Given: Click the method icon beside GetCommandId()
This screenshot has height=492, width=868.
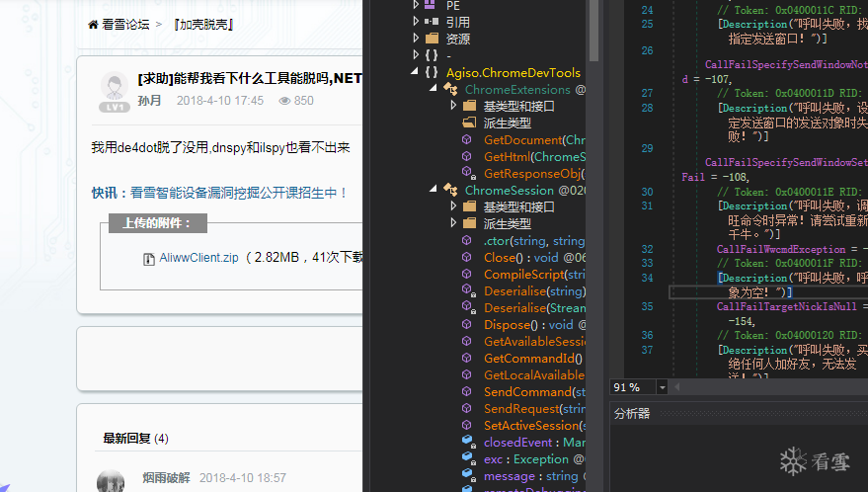Looking at the screenshot, I should click(467, 358).
